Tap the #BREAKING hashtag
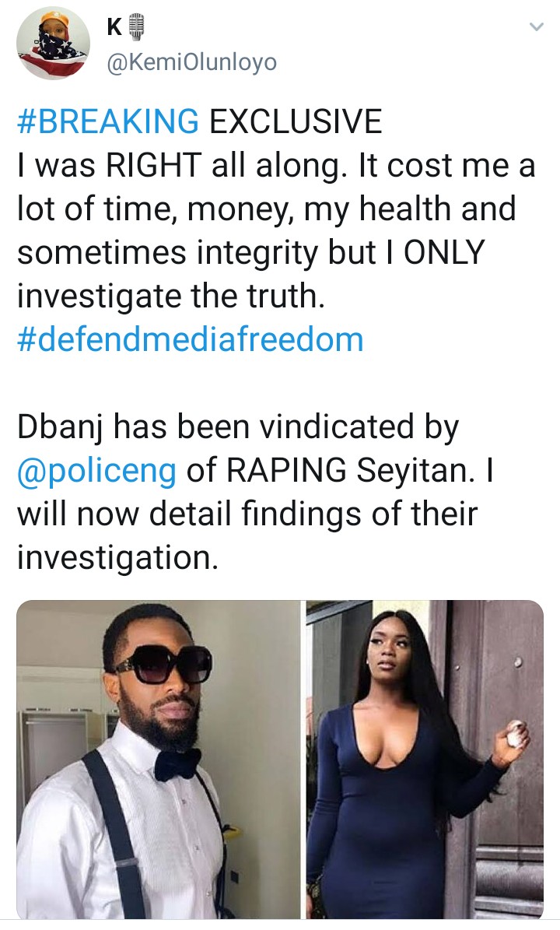This screenshot has height=930, width=560. 107,122
